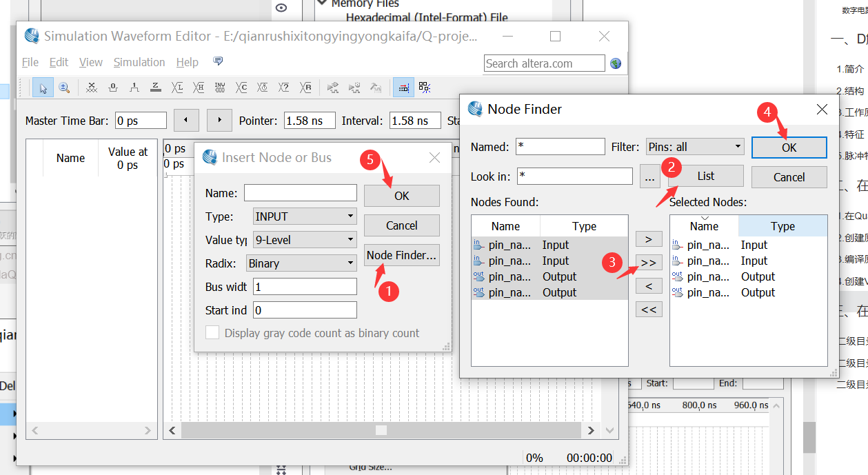
Task: Open the Count Value (XC) tool
Action: pos(241,88)
